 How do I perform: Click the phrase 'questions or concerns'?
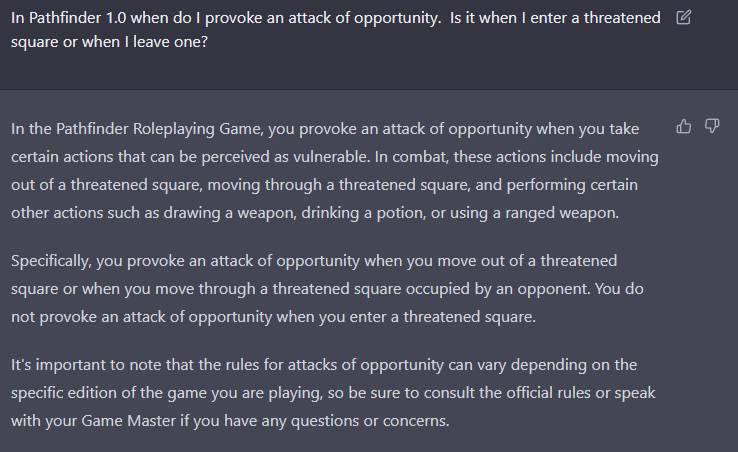[370, 421]
